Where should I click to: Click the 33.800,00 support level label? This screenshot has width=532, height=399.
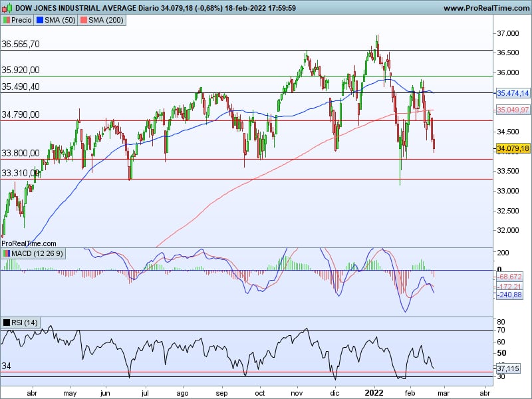point(21,153)
